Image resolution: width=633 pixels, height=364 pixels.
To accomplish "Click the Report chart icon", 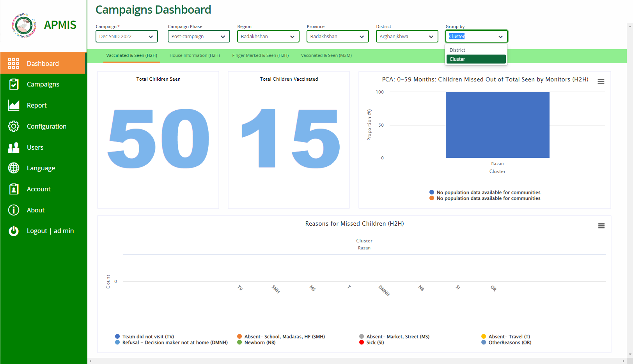I will [x=13, y=105].
